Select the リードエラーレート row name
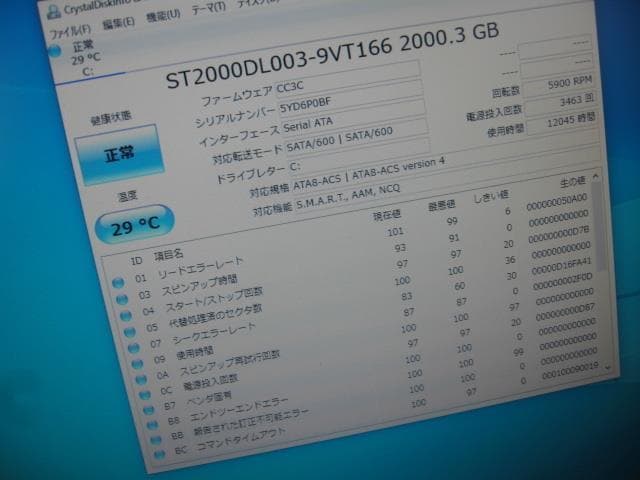Viewport: 640px width, 480px height. (x=200, y=268)
